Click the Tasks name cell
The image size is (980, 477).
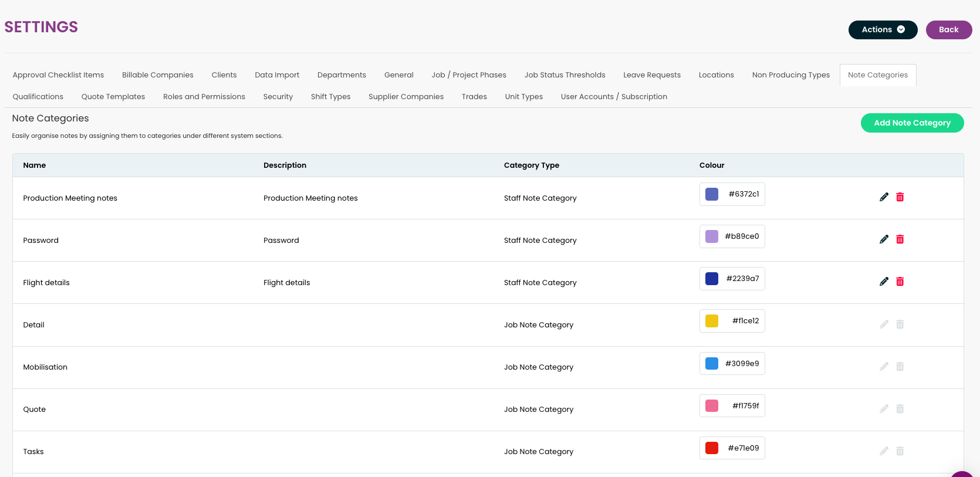(x=33, y=452)
